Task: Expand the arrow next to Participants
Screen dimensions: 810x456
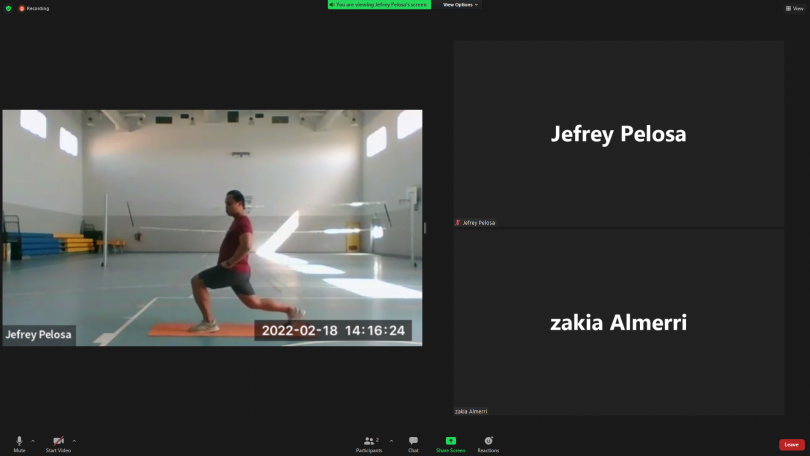Action: 391,440
